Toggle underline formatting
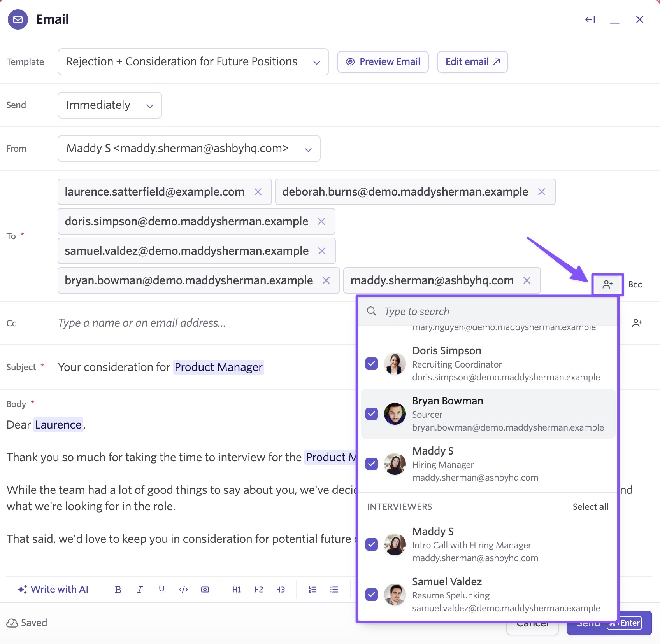Viewport: 660px width, 644px height. click(161, 590)
